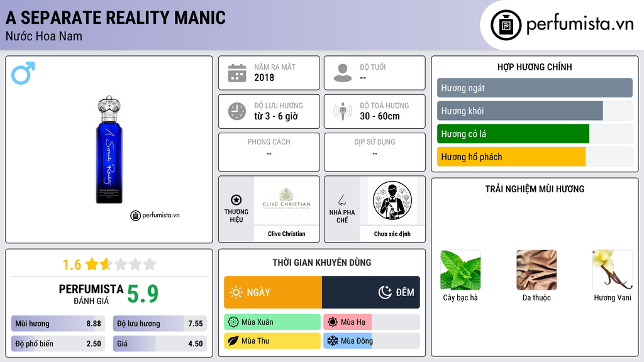The height and width of the screenshot is (362, 644).
Task: Click the perfumista.vn site name text
Action: [x=580, y=24]
